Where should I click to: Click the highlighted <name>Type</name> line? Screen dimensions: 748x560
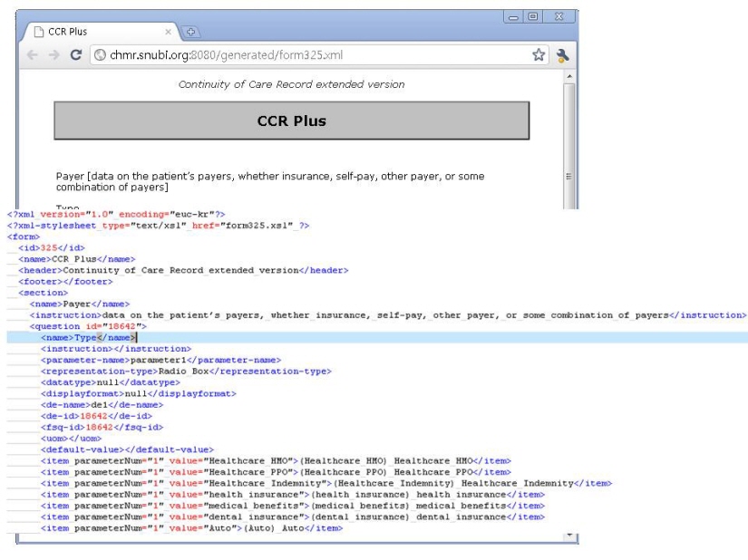point(89,337)
